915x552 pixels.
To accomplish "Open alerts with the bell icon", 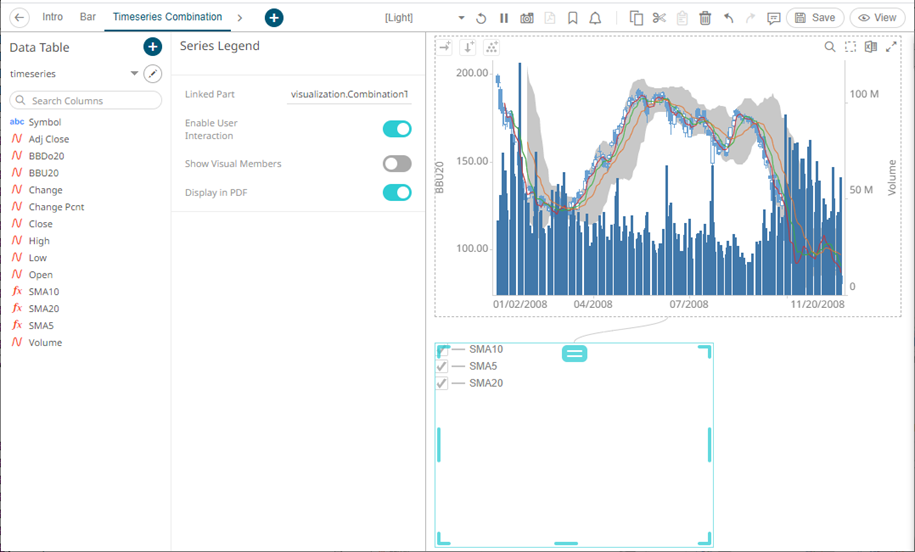I will coord(596,18).
